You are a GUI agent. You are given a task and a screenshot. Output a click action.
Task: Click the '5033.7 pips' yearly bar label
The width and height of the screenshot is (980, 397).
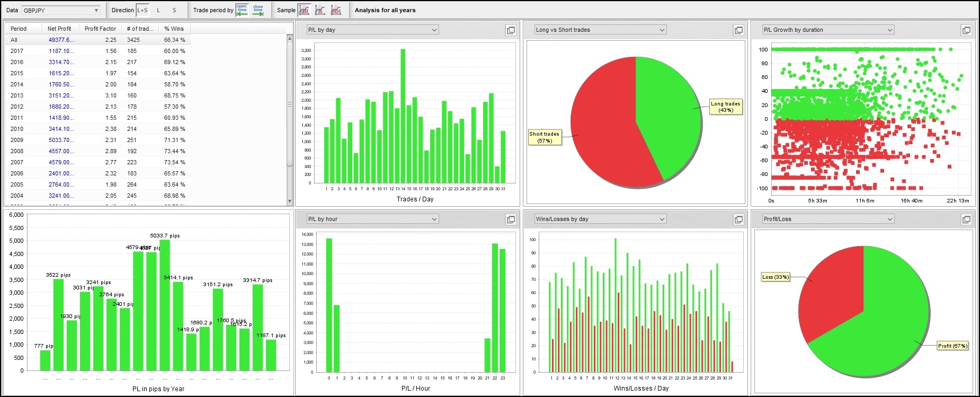[165, 235]
